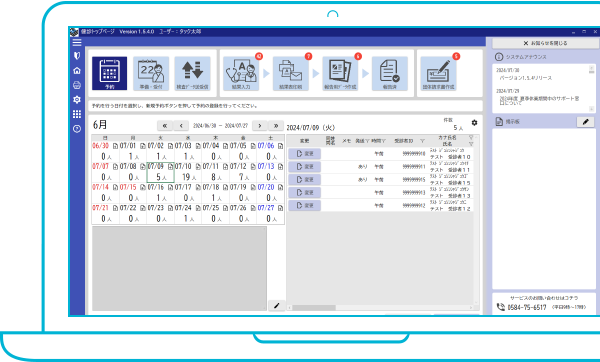The image size is (600, 362).
Task: Select calendar date 06/30
Action: (106, 152)
